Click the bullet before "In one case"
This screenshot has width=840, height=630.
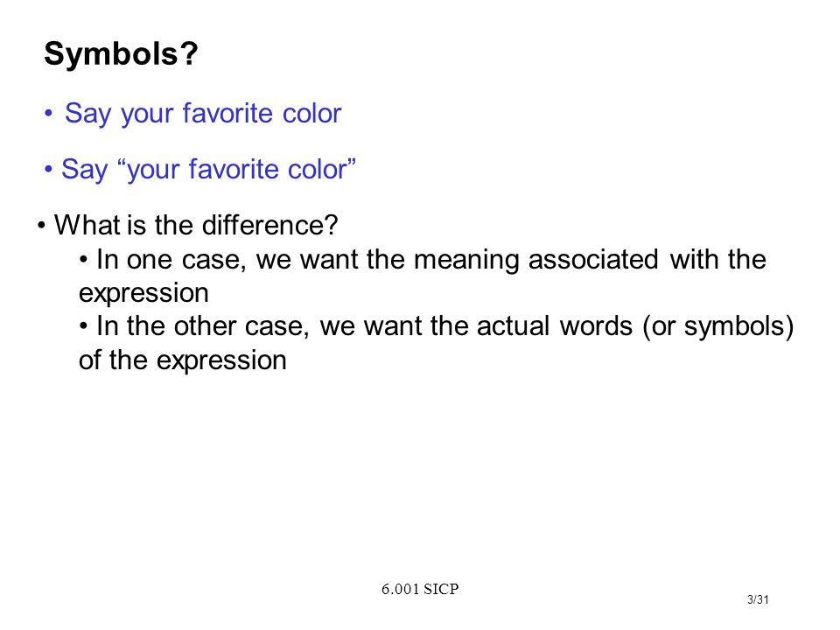point(84,261)
